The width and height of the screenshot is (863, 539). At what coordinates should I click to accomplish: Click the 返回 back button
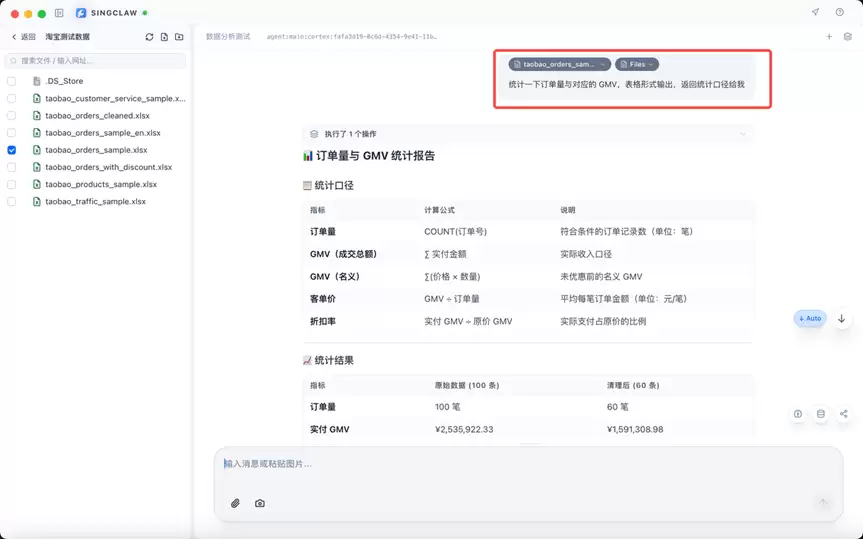(24, 37)
